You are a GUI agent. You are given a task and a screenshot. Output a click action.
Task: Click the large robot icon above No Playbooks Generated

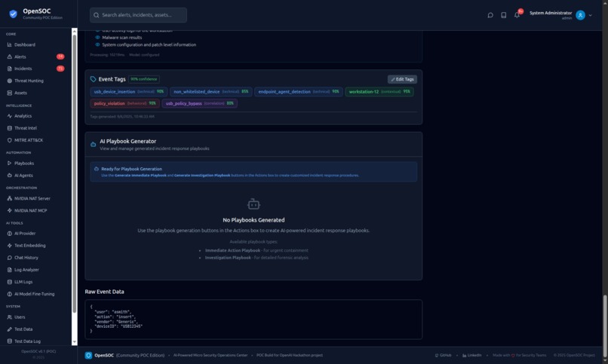(253, 203)
